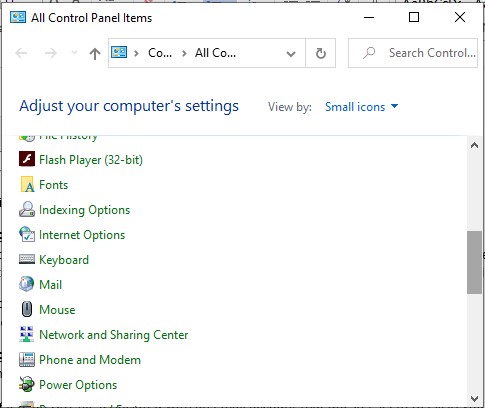Open the Flash Player icon
Viewport: 485px width, 408px height.
(27, 159)
